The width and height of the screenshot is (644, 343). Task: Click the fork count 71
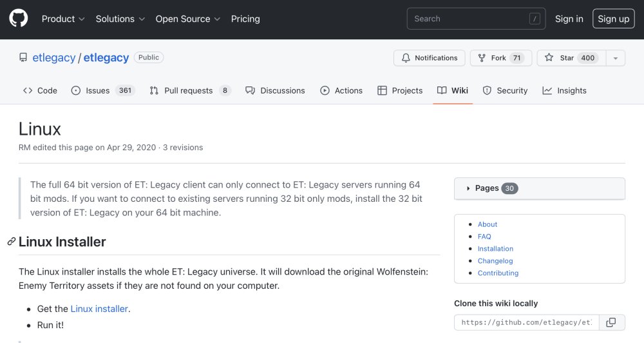[x=516, y=58]
